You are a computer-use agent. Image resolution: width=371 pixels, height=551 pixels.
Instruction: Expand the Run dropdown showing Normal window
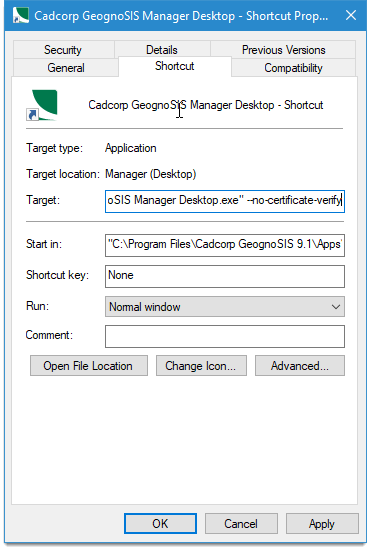225,307
